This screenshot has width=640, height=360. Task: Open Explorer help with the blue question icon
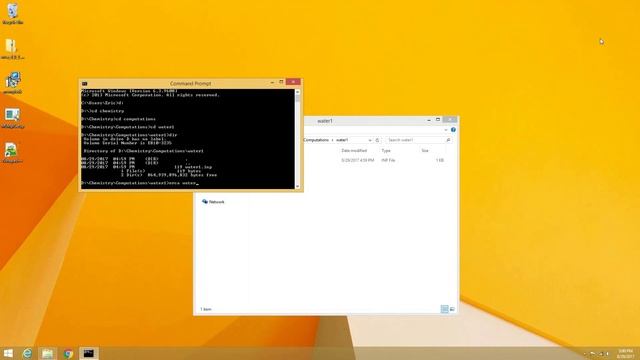(453, 130)
